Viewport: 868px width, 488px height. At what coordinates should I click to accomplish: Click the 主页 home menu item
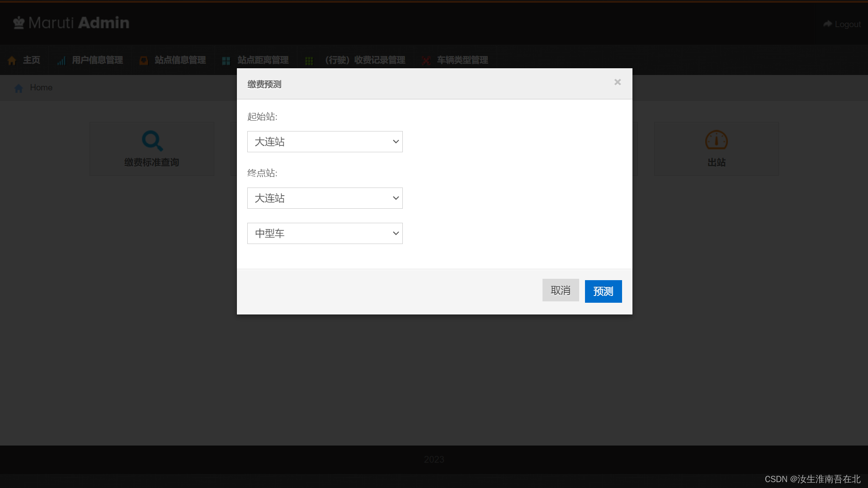tap(24, 60)
